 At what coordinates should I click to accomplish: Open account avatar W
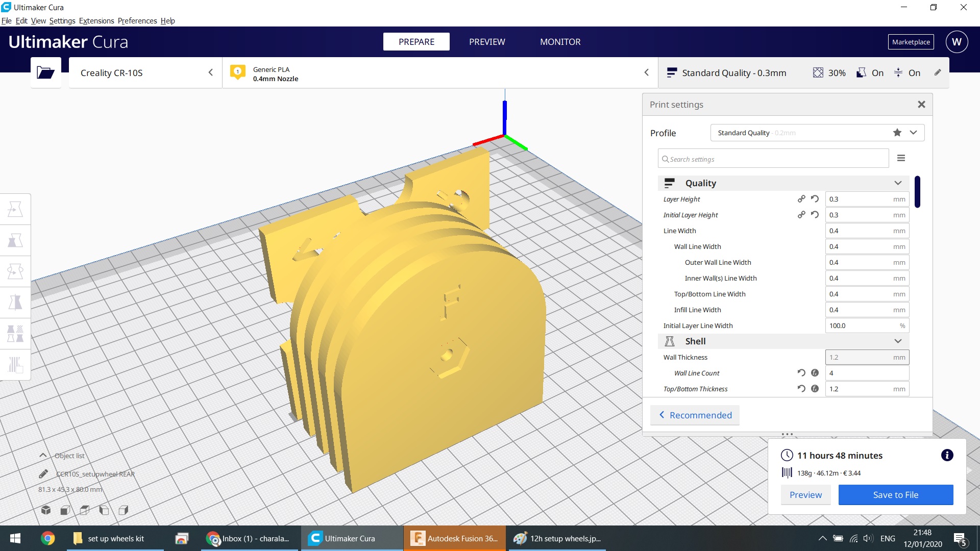957,42
